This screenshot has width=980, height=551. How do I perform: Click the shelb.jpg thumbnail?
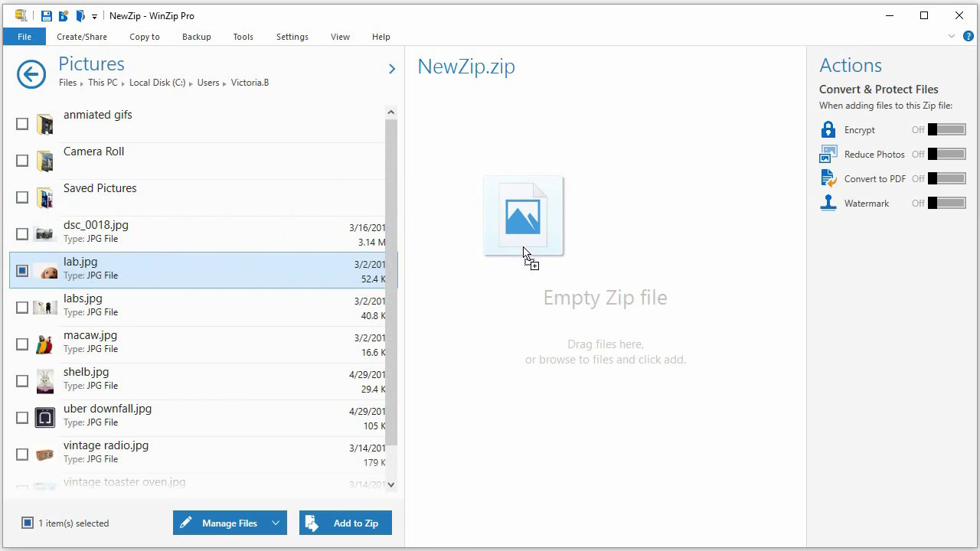pos(45,380)
